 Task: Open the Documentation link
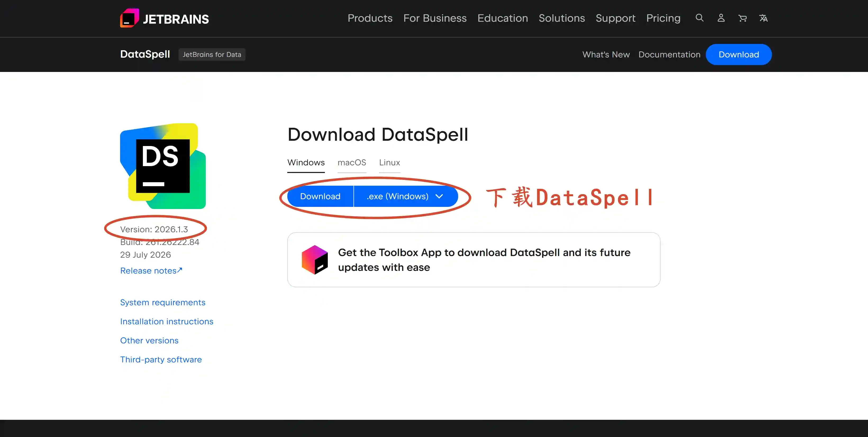coord(669,54)
